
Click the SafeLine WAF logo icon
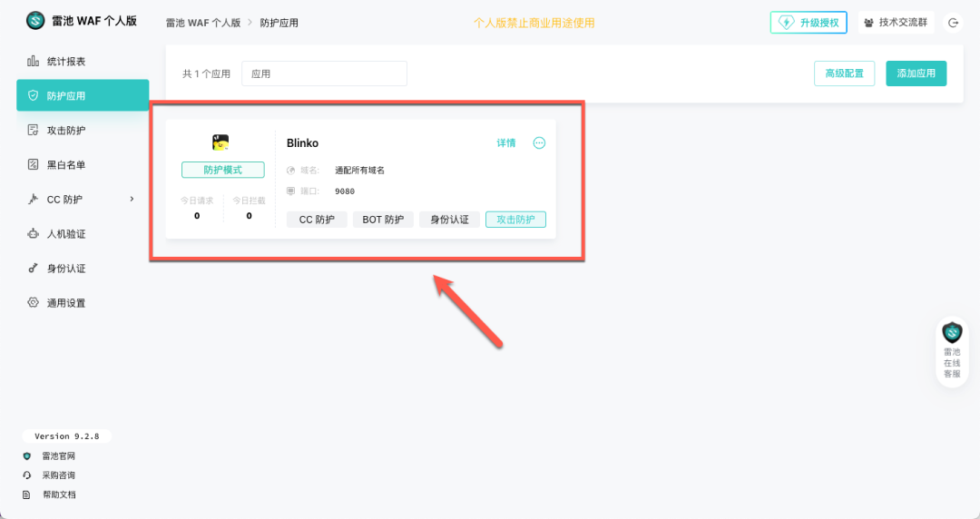pyautogui.click(x=35, y=21)
